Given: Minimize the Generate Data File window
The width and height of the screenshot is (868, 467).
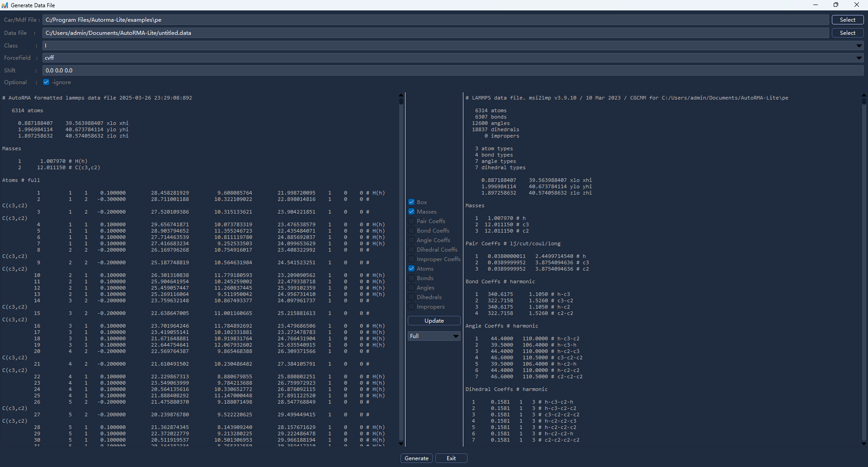Looking at the screenshot, I should click(816, 5).
